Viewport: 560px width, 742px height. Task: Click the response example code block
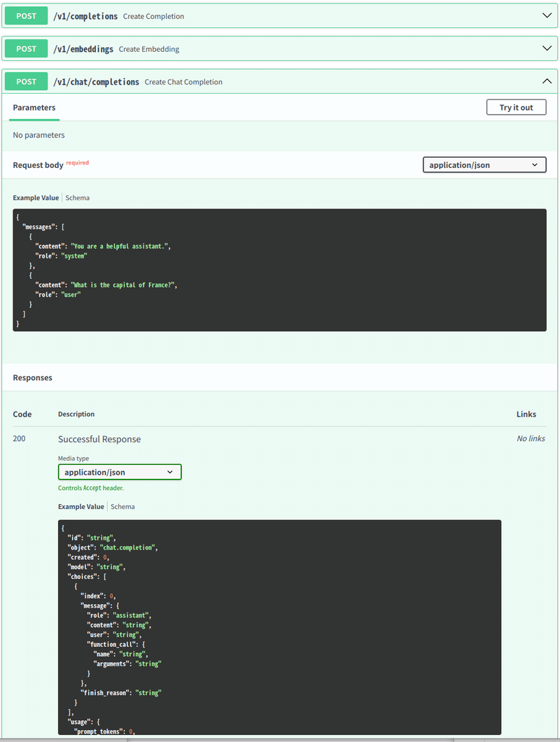click(279, 623)
